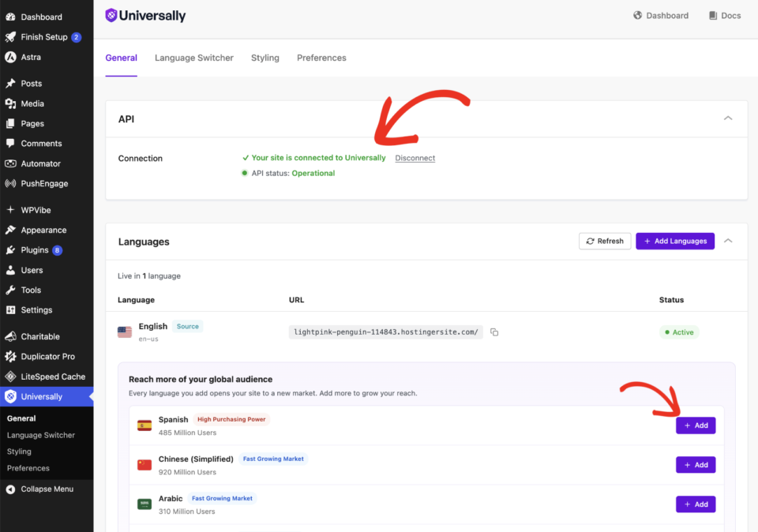This screenshot has width=758, height=532.
Task: Click the Universally logo in header
Action: pos(145,16)
